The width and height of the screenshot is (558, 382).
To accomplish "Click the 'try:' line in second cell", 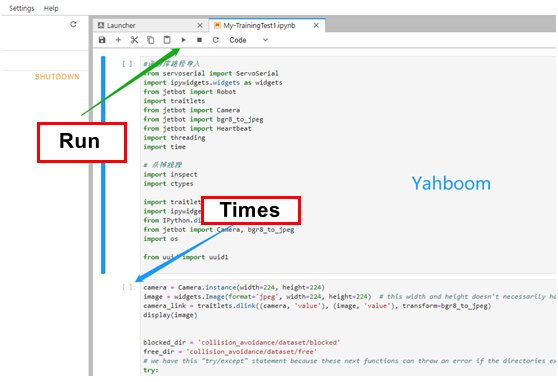I will [x=151, y=370].
